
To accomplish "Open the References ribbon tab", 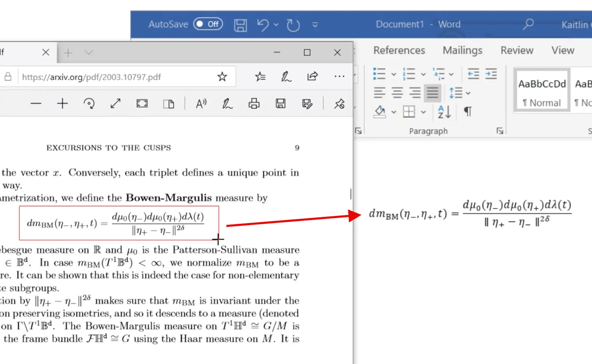I will [x=399, y=50].
